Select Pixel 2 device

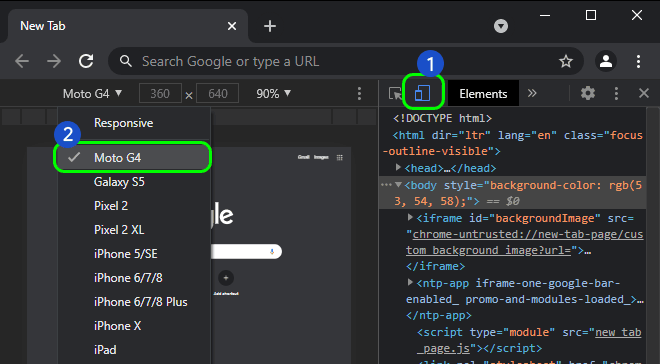pyautogui.click(x=134, y=206)
